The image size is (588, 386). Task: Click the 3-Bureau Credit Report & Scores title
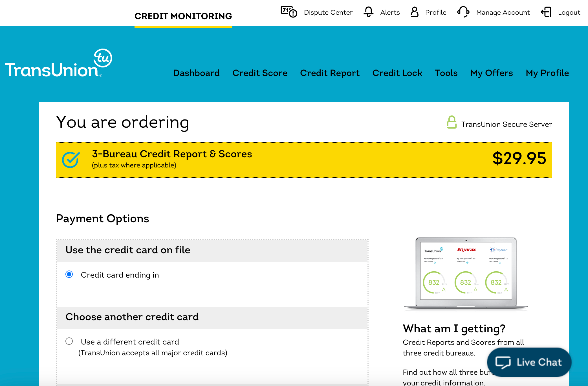click(x=172, y=154)
